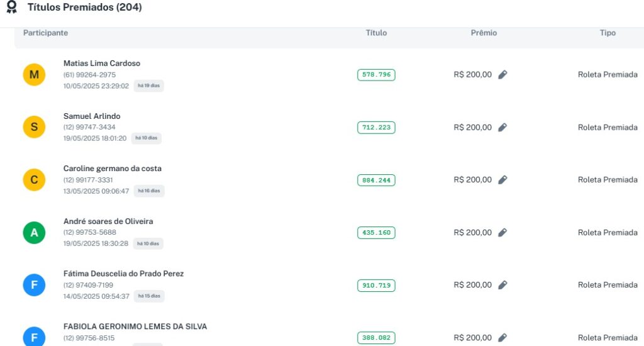Click the edit pencil beside Samuel Arlindo's prize

pos(502,128)
